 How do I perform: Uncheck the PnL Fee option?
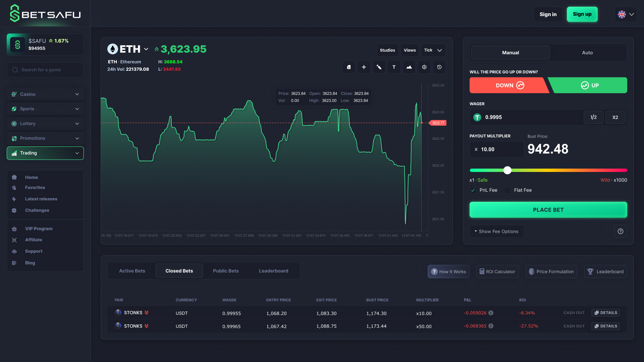[473, 190]
